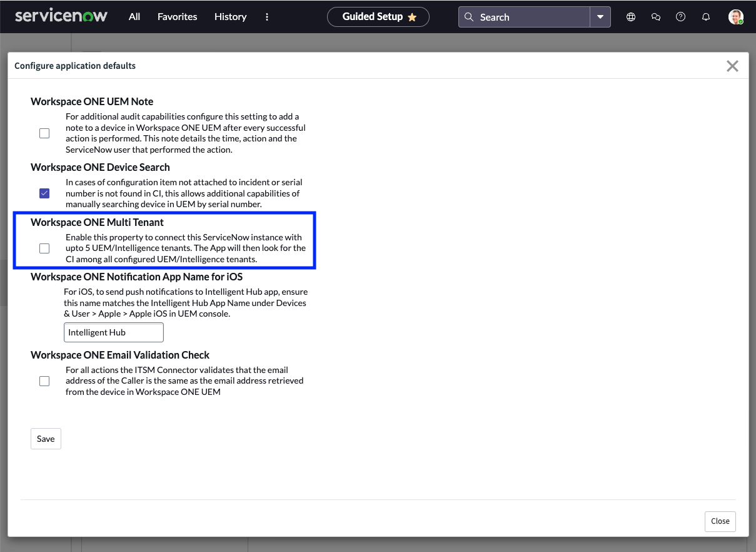Click the ServiceNow logo
The image size is (756, 552).
61,16
